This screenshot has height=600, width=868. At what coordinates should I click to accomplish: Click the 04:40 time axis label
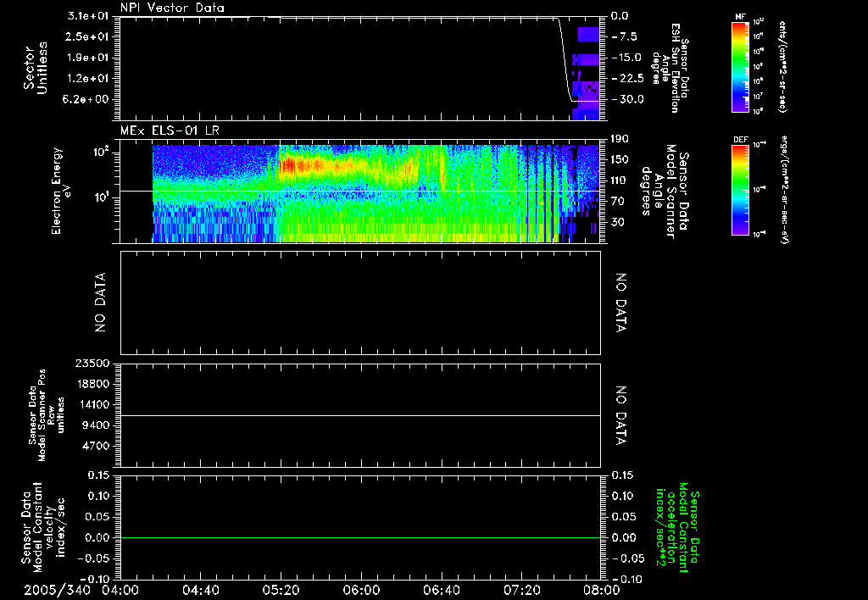(200, 590)
